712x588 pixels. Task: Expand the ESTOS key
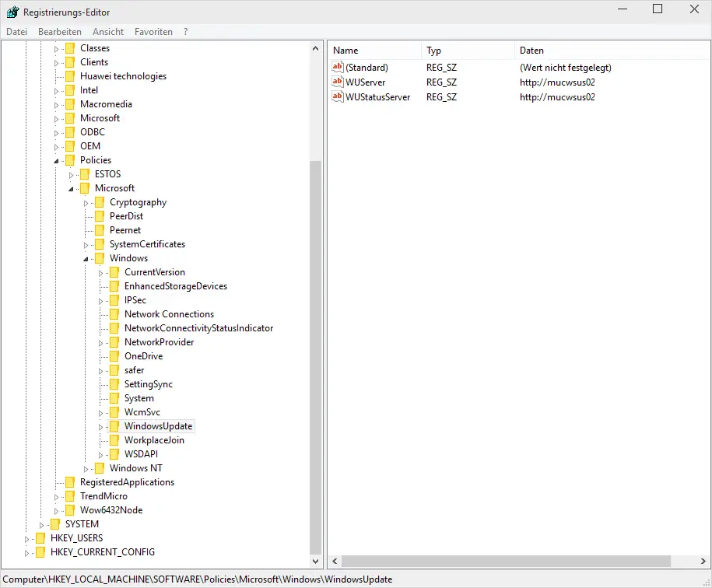71,175
